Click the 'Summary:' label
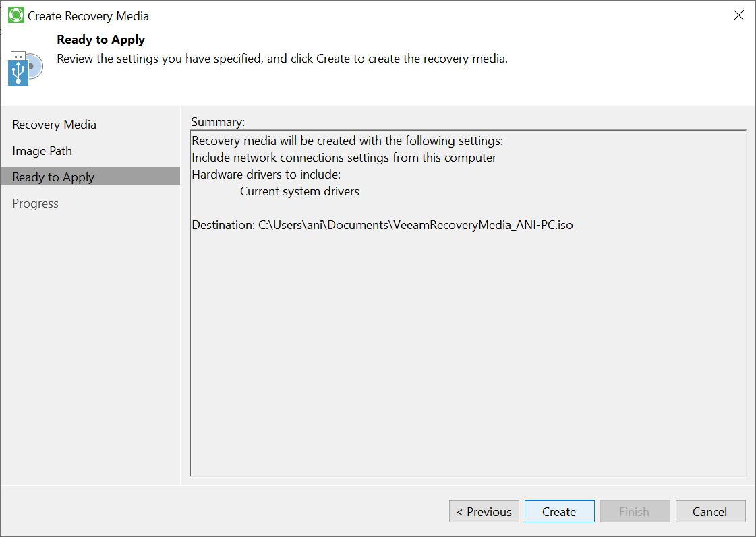The width and height of the screenshot is (756, 537). (x=217, y=122)
